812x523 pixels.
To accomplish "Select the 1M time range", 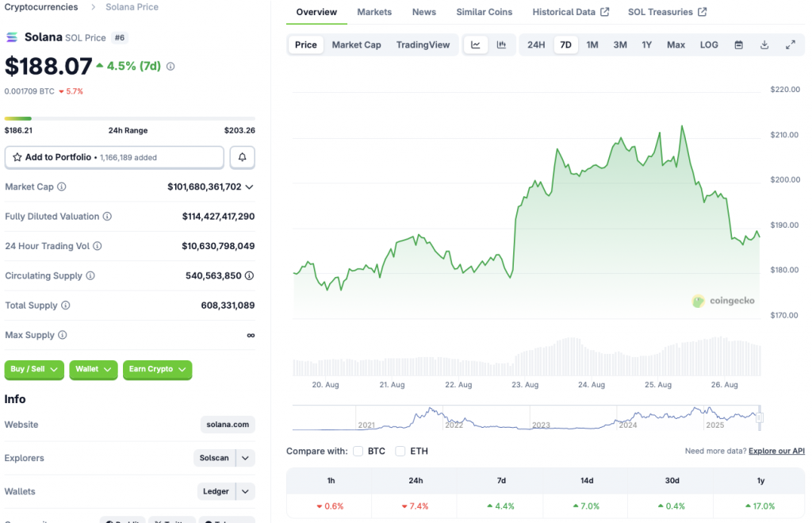I will (592, 45).
